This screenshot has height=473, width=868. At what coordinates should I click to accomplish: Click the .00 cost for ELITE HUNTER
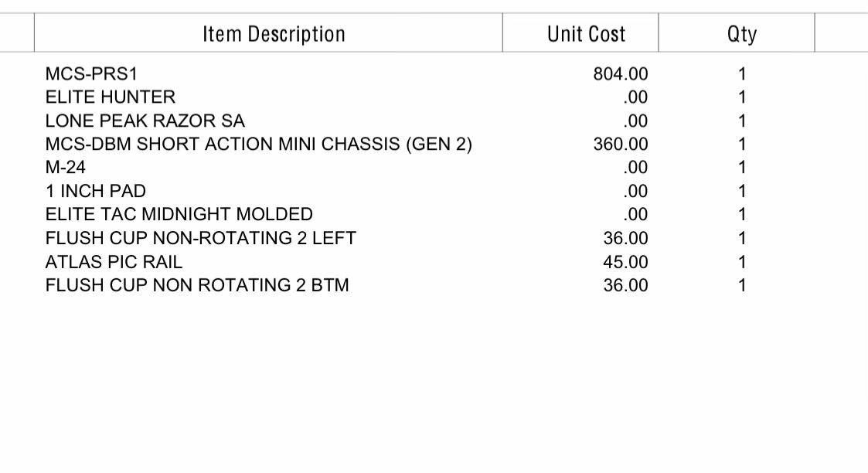pyautogui.click(x=635, y=97)
